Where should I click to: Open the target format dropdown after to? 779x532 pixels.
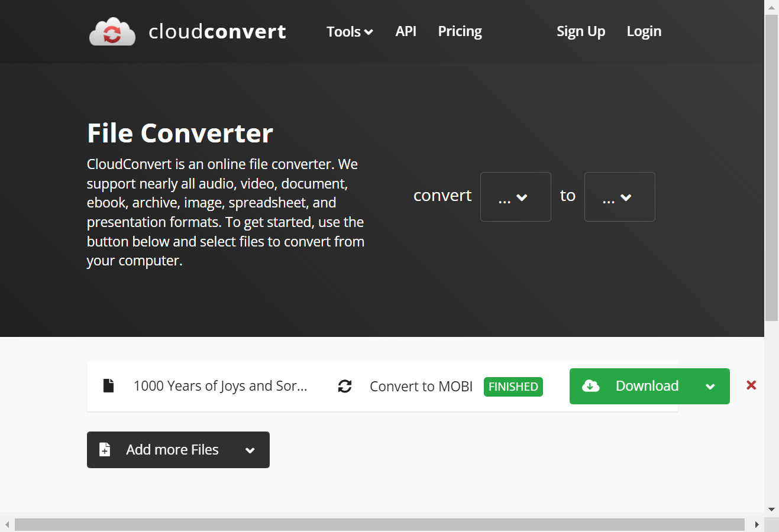coord(620,197)
